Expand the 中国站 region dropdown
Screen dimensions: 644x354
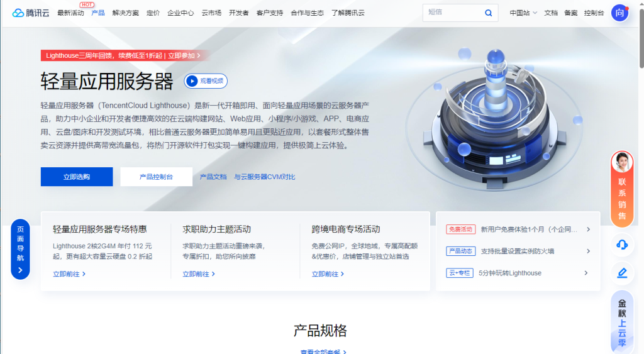pos(523,13)
